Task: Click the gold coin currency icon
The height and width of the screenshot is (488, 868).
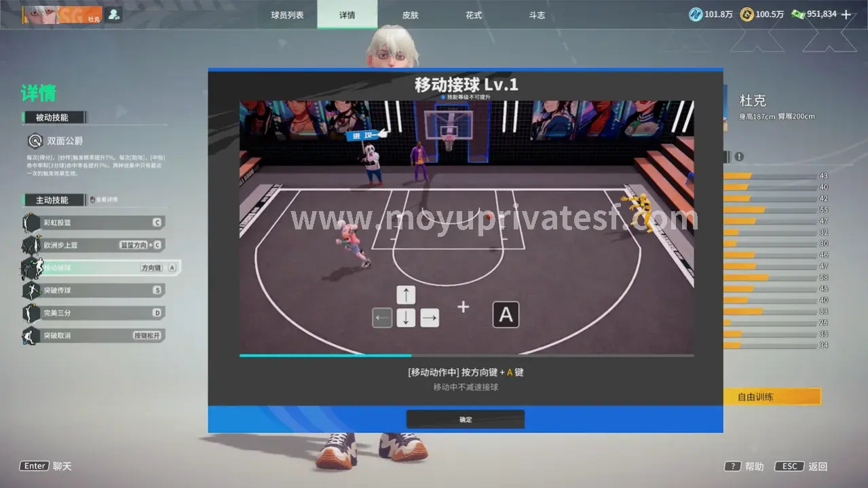Action: coord(747,14)
